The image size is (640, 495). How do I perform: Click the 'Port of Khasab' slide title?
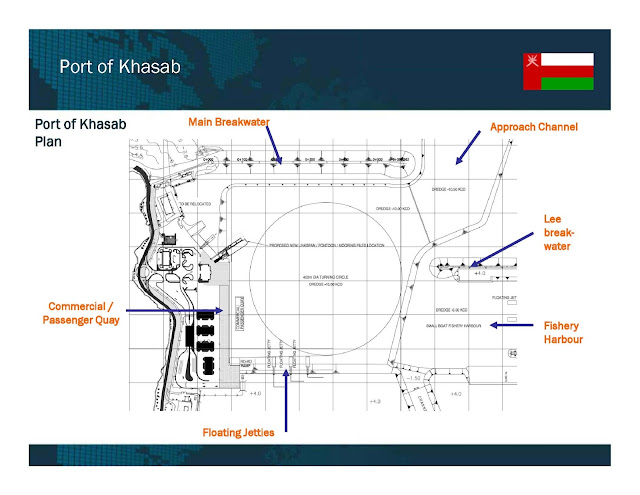point(120,67)
